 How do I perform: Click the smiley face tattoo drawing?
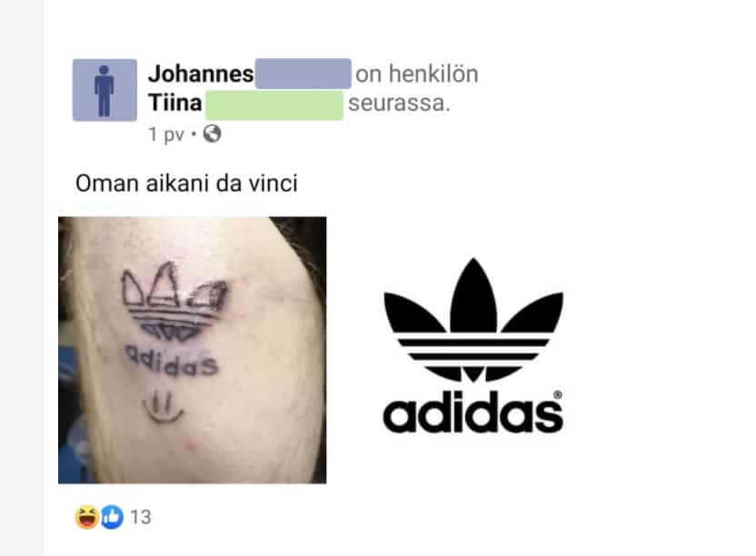163,408
